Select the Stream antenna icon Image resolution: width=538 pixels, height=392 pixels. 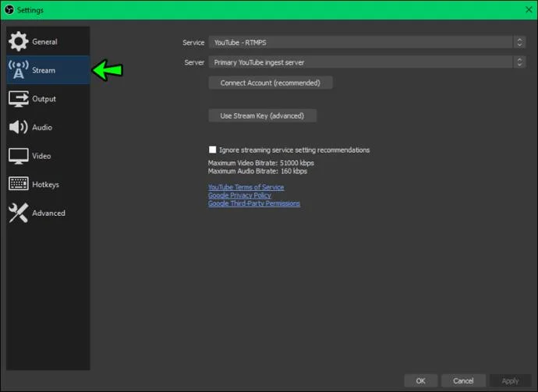[18, 70]
